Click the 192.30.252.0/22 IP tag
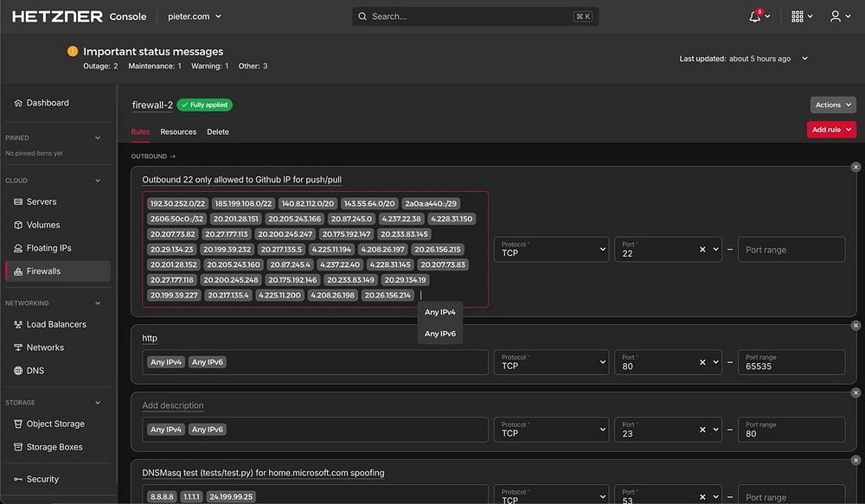 pyautogui.click(x=177, y=203)
